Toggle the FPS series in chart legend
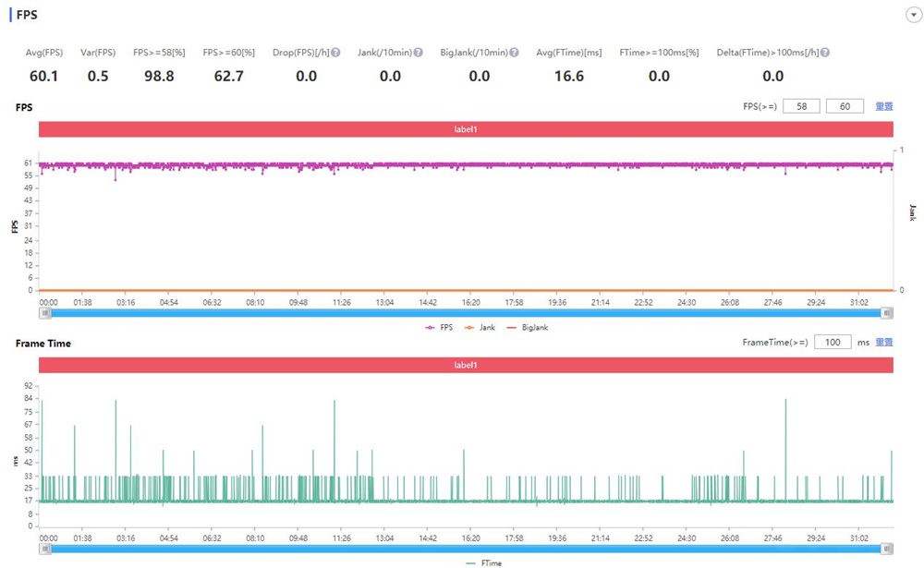Screen dimensions: 924x568 coord(439,327)
